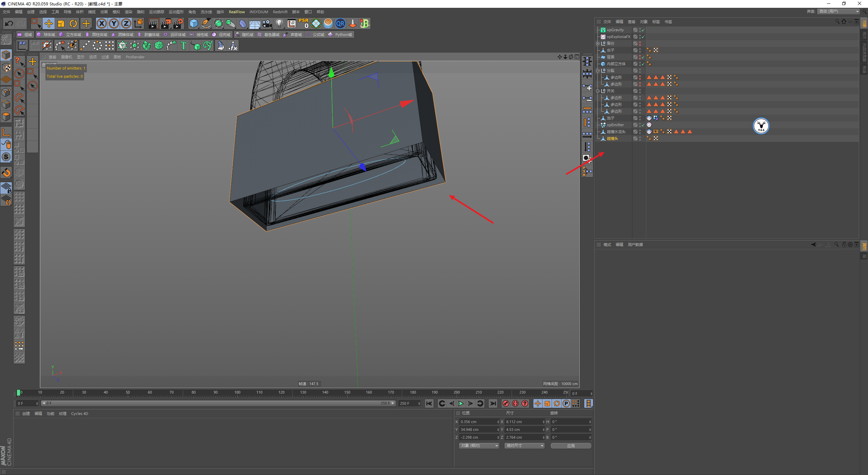Click the 应用 apply button

pos(571,445)
